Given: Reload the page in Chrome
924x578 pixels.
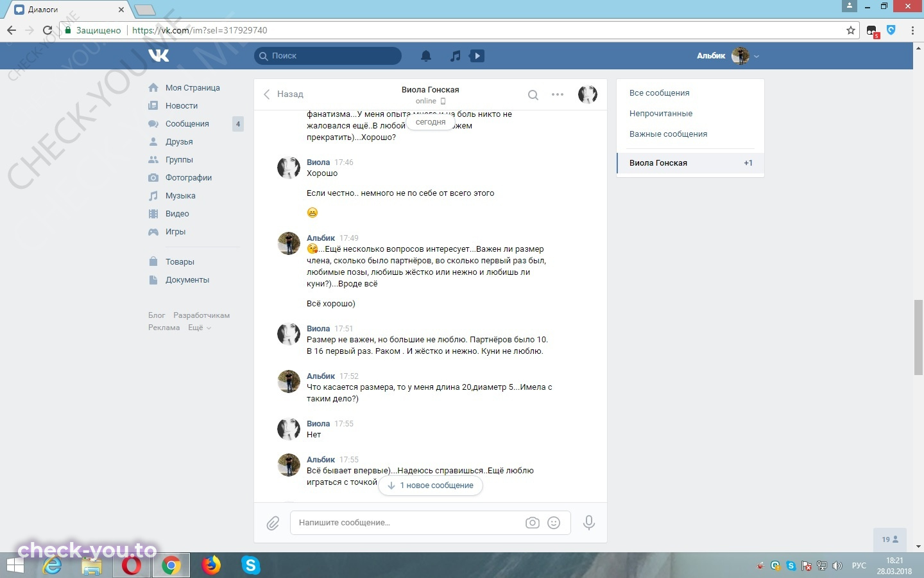Looking at the screenshot, I should 47,30.
